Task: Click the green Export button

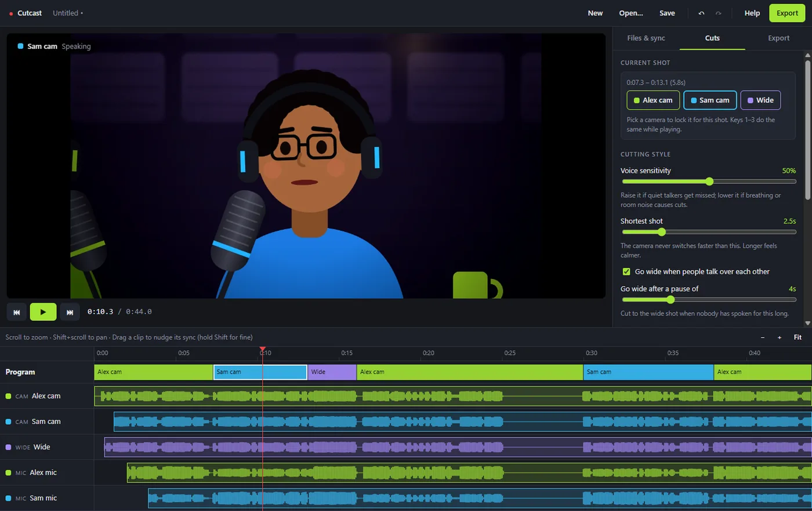Action: point(787,13)
